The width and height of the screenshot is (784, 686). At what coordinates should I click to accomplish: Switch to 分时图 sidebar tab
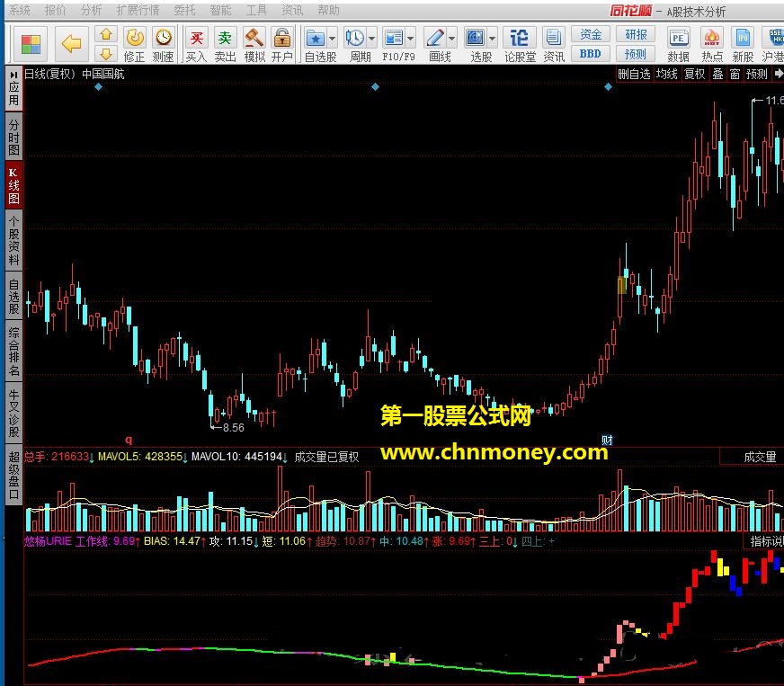[14, 137]
